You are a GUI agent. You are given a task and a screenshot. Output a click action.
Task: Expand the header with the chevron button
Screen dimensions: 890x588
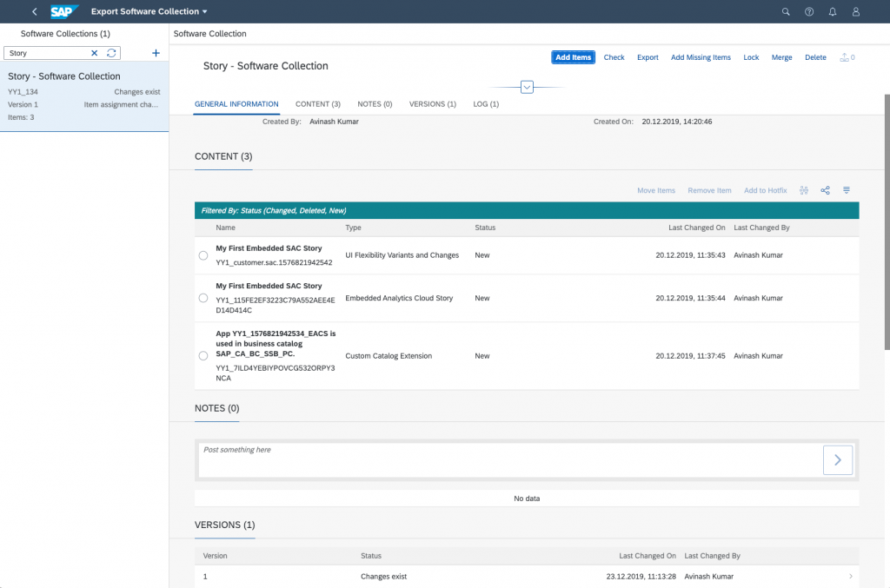[x=527, y=88]
